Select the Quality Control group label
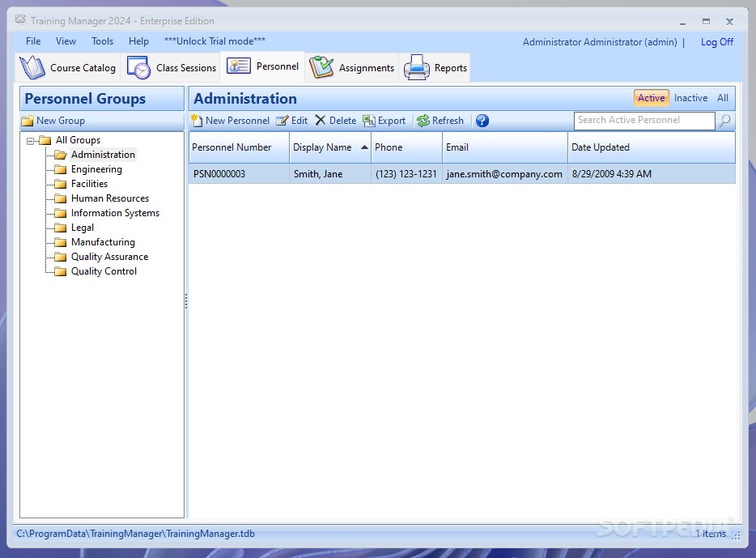 pos(104,271)
